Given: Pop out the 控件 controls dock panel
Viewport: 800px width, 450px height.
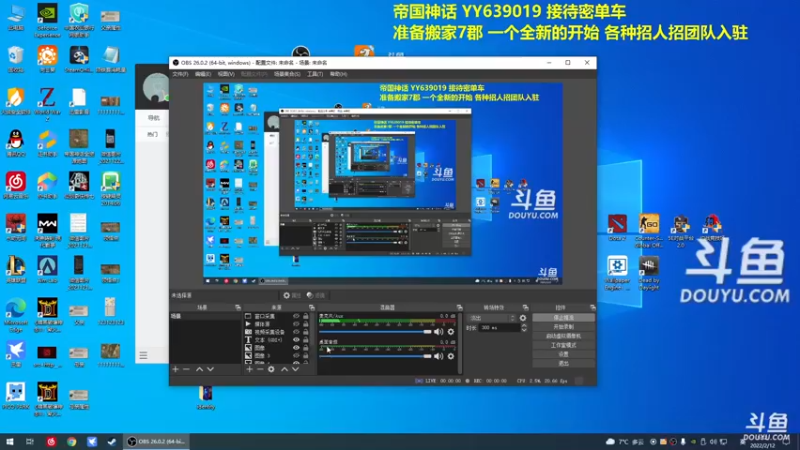Looking at the screenshot, I should point(592,308).
